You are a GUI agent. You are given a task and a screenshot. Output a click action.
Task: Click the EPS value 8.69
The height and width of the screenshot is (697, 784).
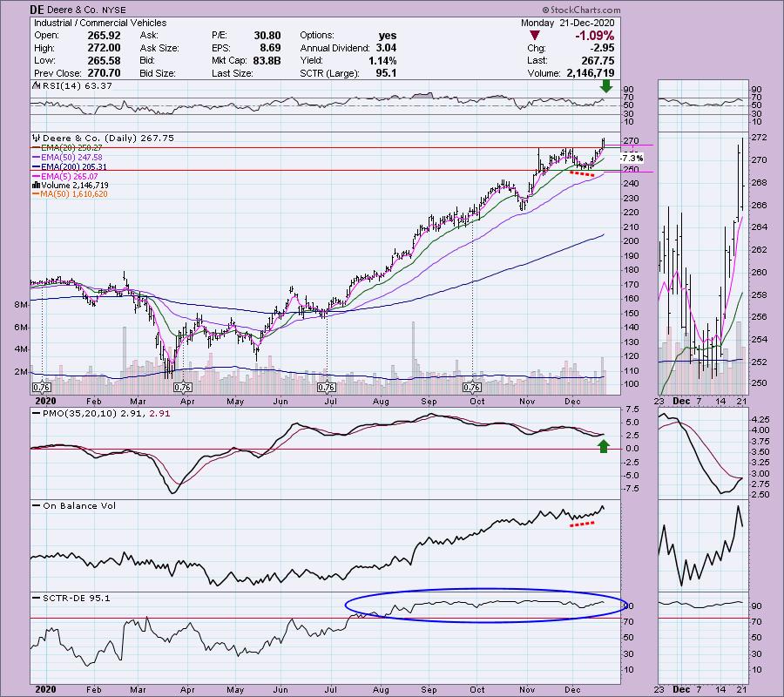[270, 48]
